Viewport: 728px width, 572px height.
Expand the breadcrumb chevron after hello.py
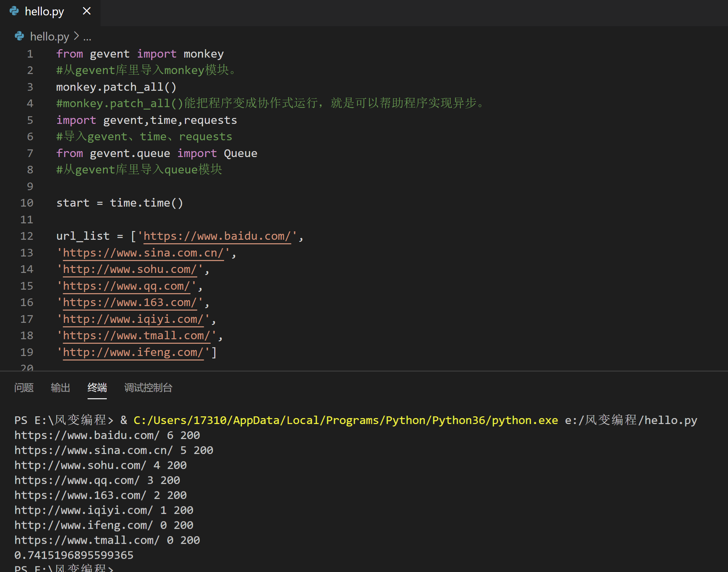tap(76, 36)
